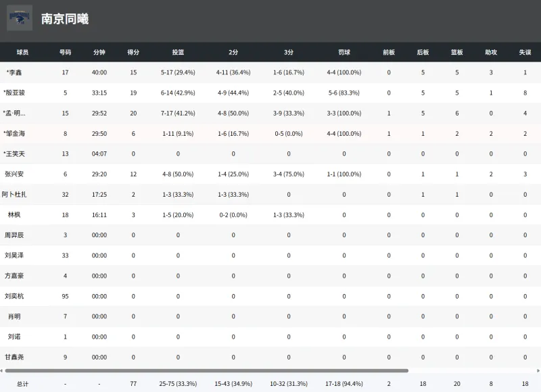
Task: Click player 林枫's name
Action: click(x=14, y=215)
